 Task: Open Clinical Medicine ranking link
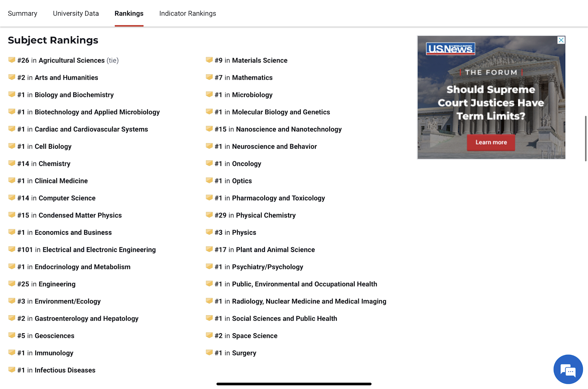coord(61,181)
